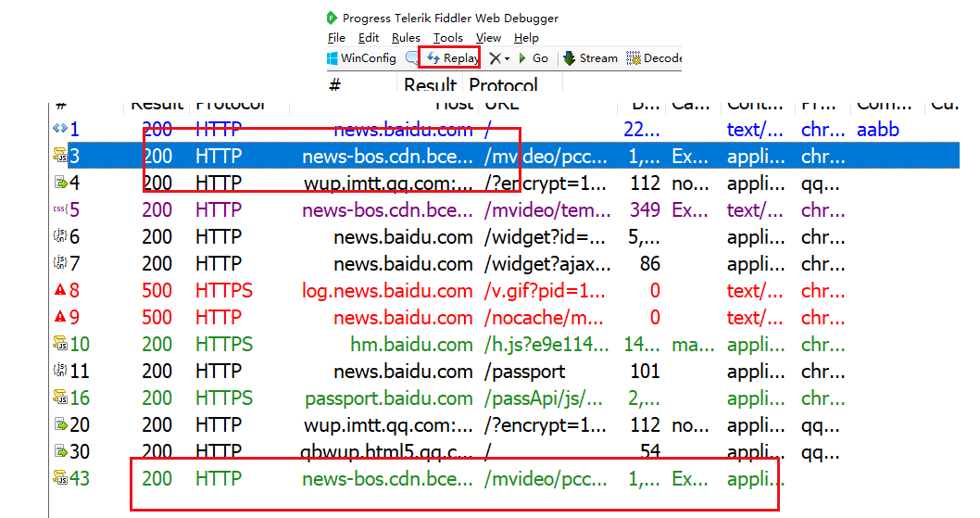
Task: Click the post icon of session 4
Action: 60,183
